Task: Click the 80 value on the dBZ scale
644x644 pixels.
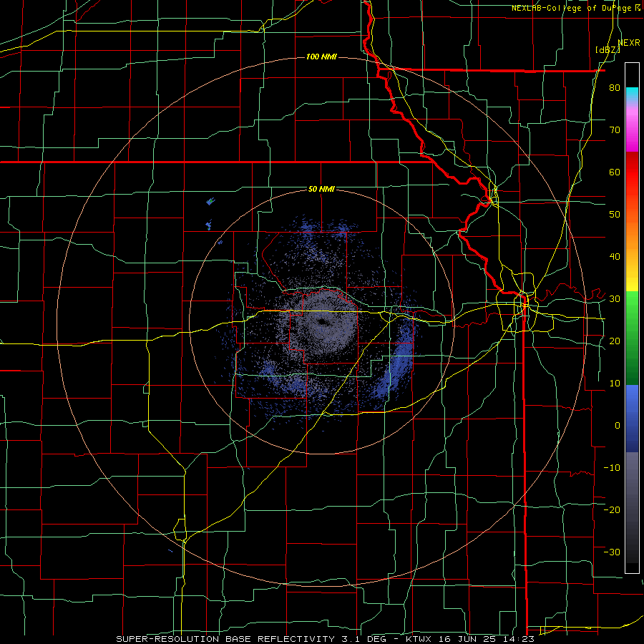Action: click(x=615, y=87)
